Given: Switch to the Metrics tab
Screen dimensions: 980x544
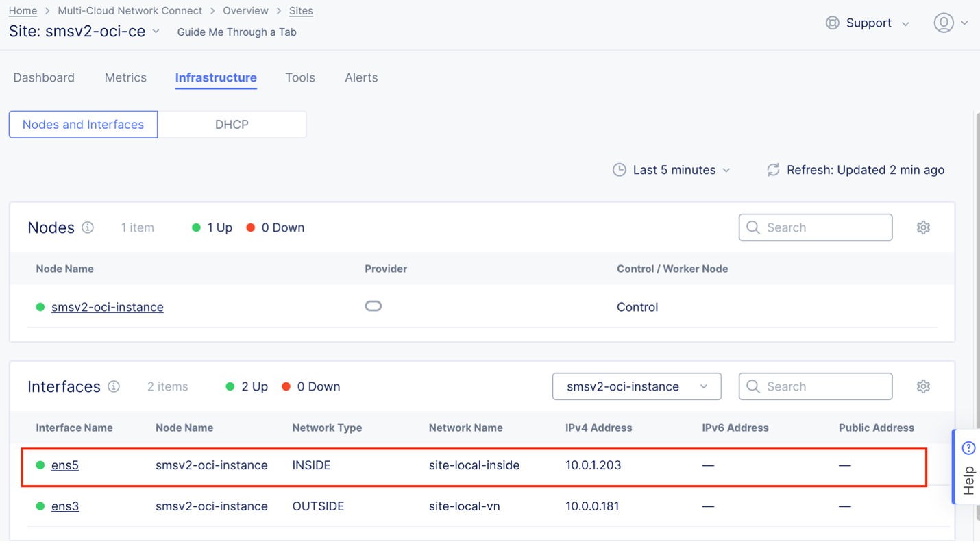Looking at the screenshot, I should 125,77.
